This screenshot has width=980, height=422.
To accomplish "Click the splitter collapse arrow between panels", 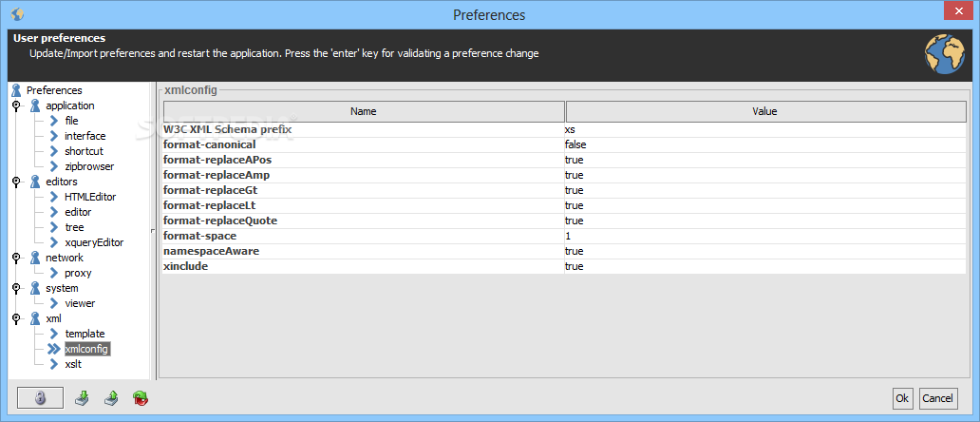I will coord(153,231).
